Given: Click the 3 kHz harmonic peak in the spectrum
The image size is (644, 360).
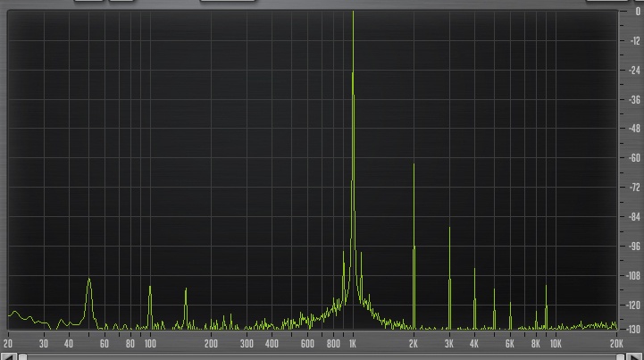Looking at the screenshot, I should click(x=449, y=229).
